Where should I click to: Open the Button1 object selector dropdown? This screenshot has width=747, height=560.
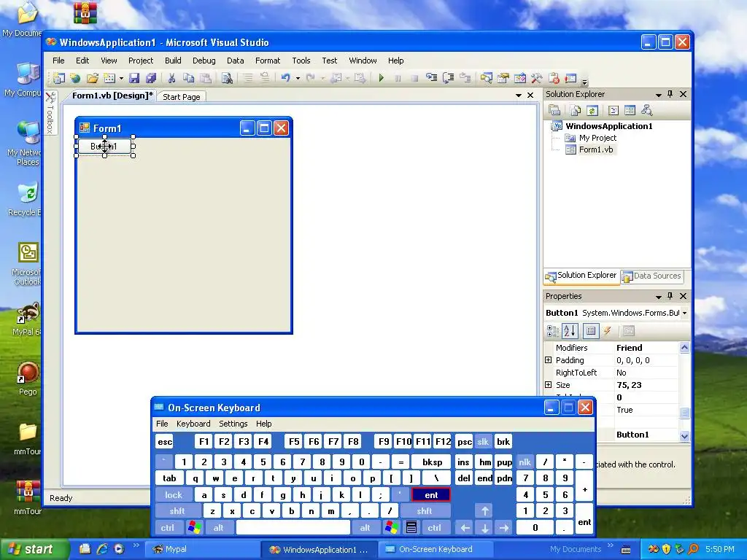click(684, 313)
